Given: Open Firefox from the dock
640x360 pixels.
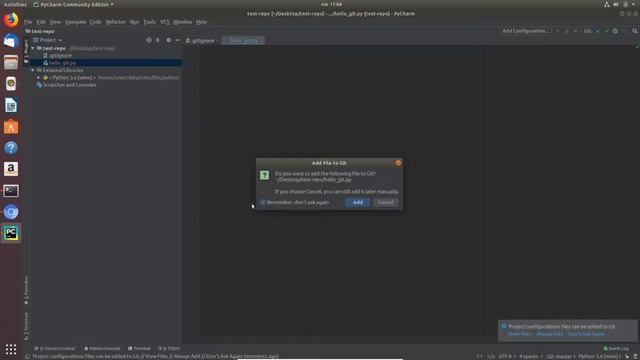Looking at the screenshot, I should click(x=11, y=20).
